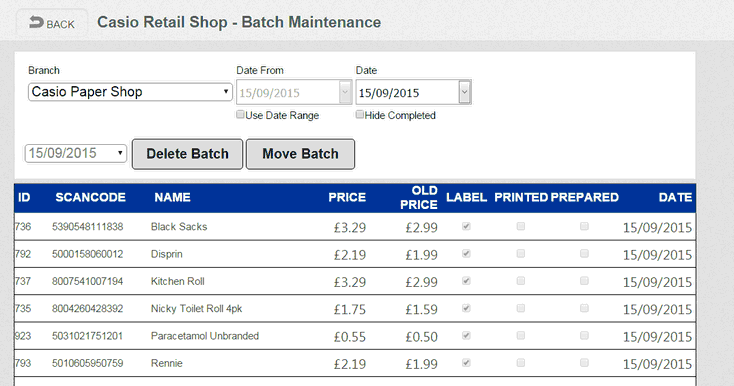Select the Disprin name cell
This screenshot has width=734, height=386.
[x=167, y=254]
